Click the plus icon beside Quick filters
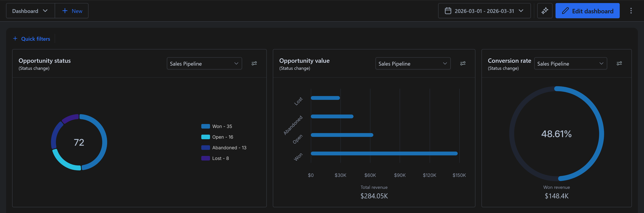The image size is (644, 213). click(15, 39)
